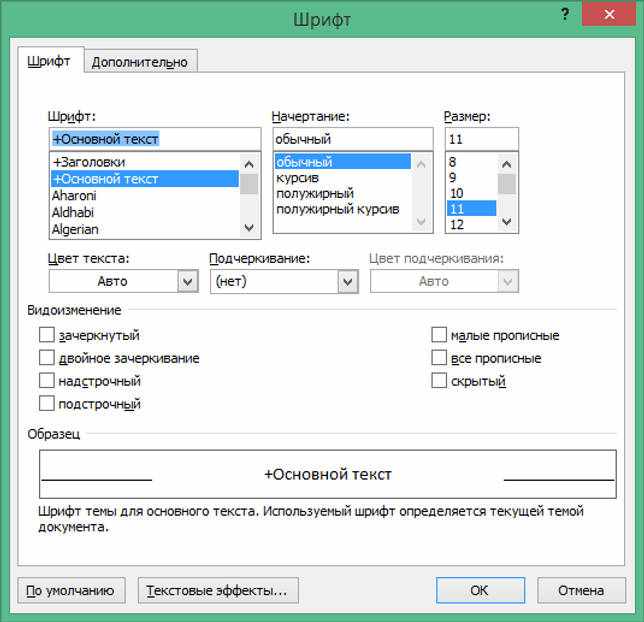
Task: Select курсив font style
Action: [343, 178]
